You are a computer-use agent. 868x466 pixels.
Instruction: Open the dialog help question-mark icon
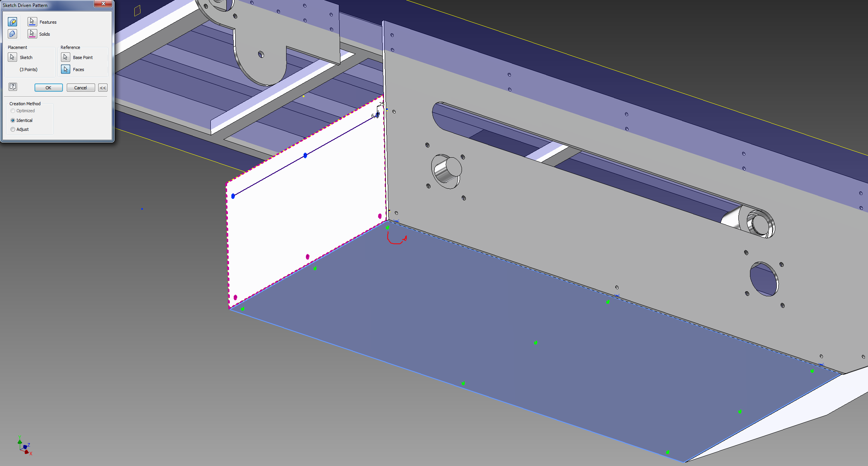pos(13,87)
